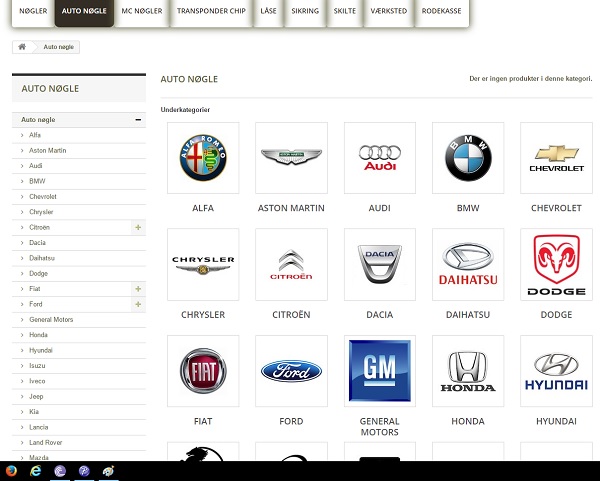This screenshot has height=481, width=600.
Task: Open the AUDI category title link
Action: pos(380,208)
